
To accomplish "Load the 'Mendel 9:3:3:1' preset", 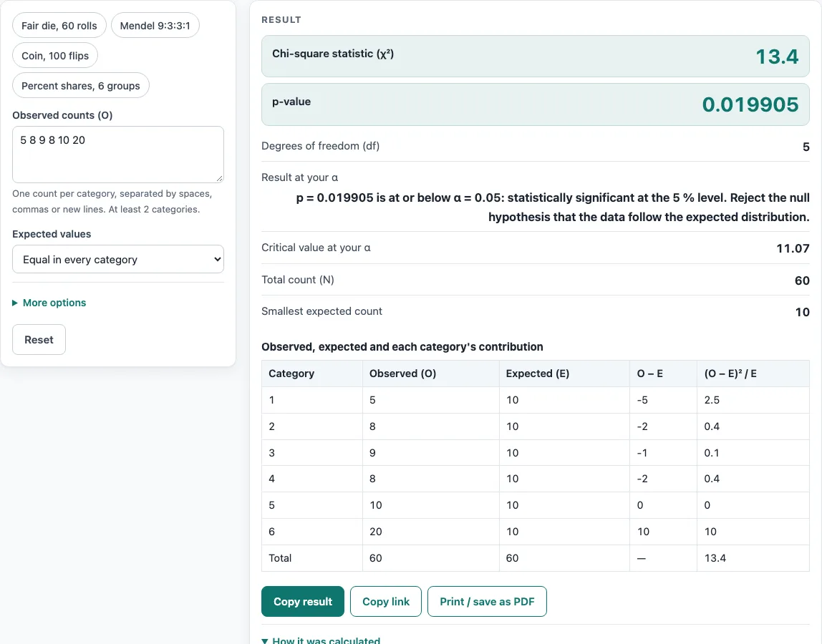I will coord(155,26).
